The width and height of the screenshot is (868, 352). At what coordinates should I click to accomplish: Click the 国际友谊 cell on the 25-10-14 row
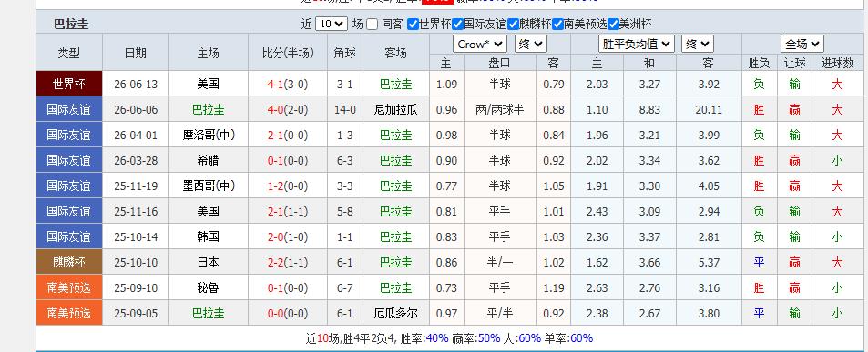tap(69, 236)
